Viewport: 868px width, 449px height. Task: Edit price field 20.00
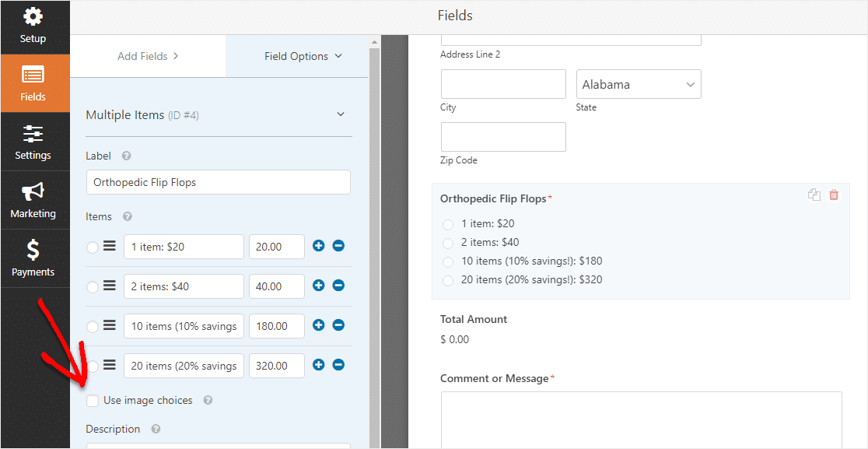coord(277,247)
